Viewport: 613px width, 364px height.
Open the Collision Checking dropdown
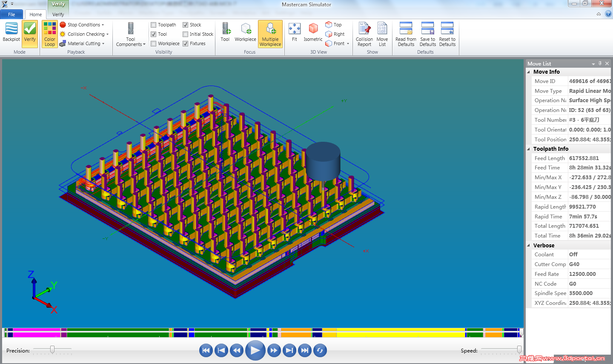(x=84, y=34)
